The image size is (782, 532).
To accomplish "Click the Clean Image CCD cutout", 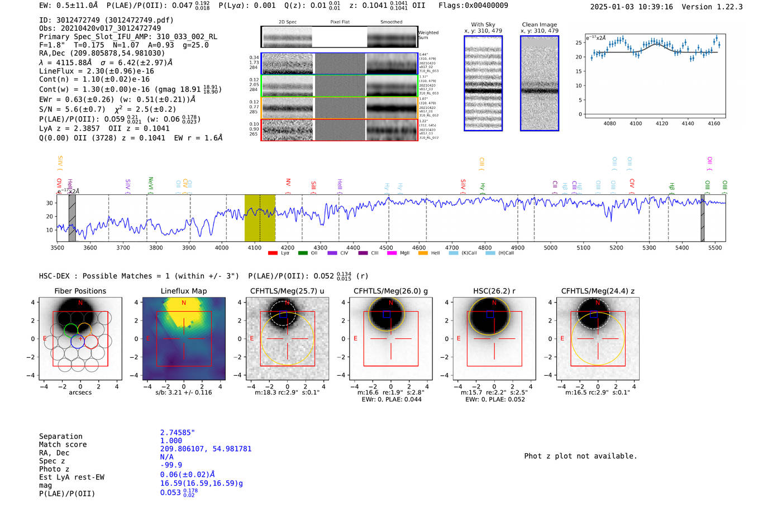I will tap(540, 83).
